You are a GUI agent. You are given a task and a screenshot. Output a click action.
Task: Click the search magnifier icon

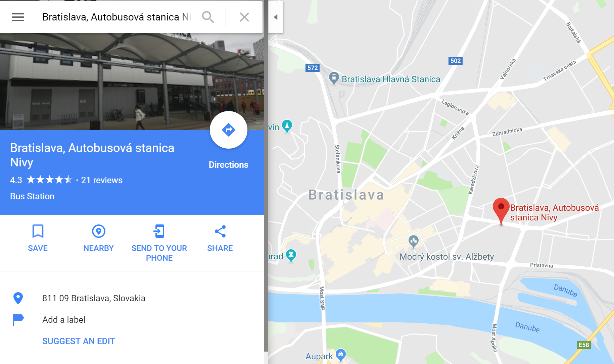(208, 17)
